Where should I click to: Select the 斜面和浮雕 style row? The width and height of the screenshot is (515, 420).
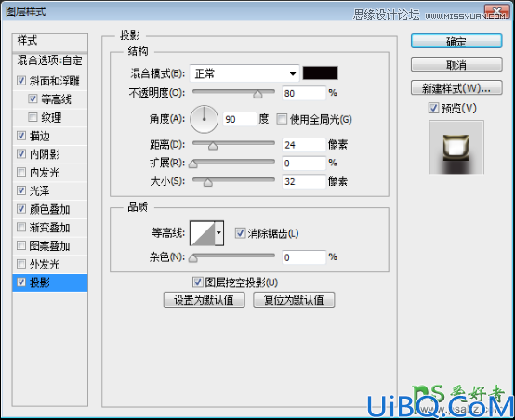[50, 81]
